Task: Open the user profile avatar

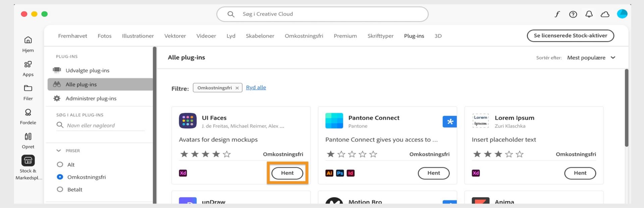Action: [x=622, y=14]
